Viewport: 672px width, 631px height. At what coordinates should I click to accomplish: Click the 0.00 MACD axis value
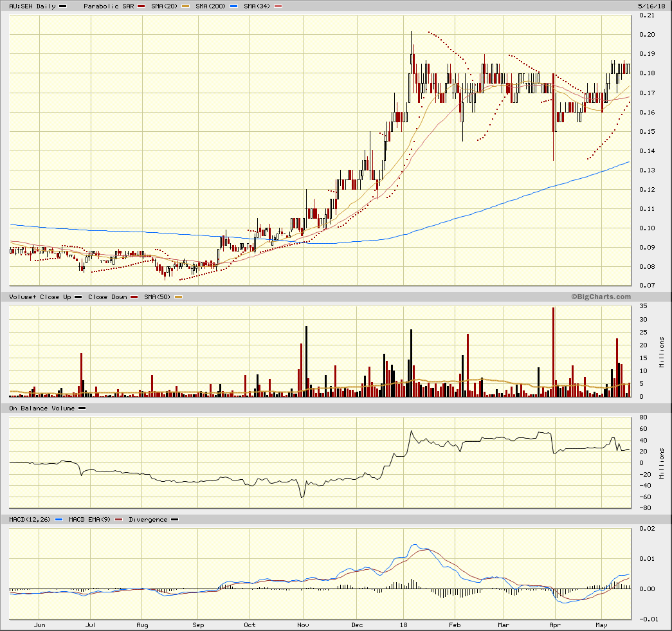(647, 589)
